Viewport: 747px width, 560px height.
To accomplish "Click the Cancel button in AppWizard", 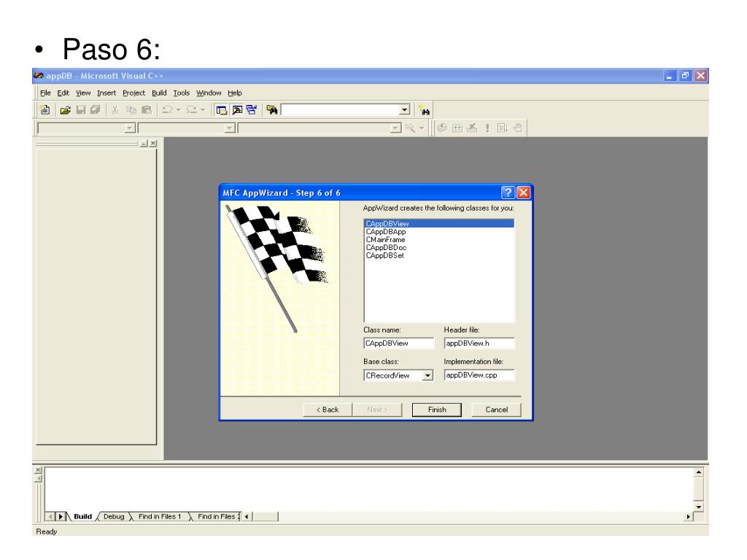I will point(496,410).
